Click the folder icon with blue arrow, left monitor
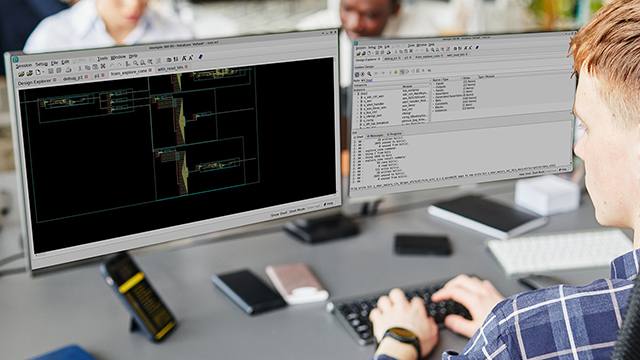The width and height of the screenshot is (640, 360). pos(30,73)
